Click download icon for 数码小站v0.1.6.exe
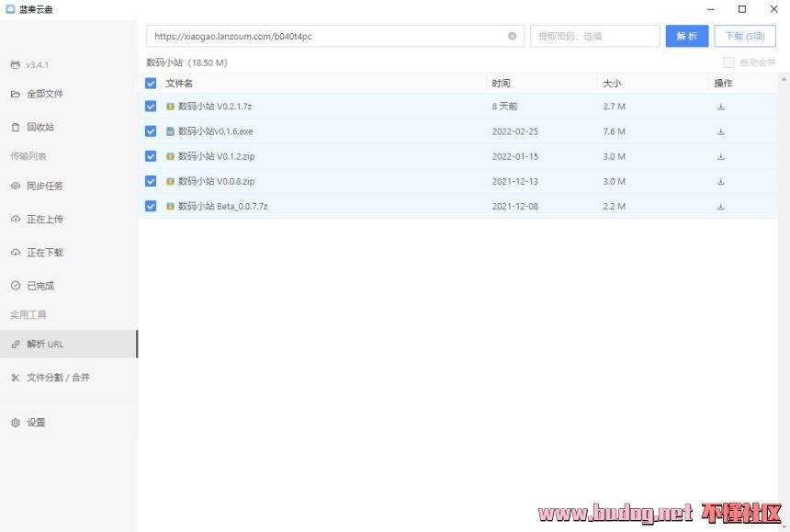The height and width of the screenshot is (532, 790). point(721,131)
